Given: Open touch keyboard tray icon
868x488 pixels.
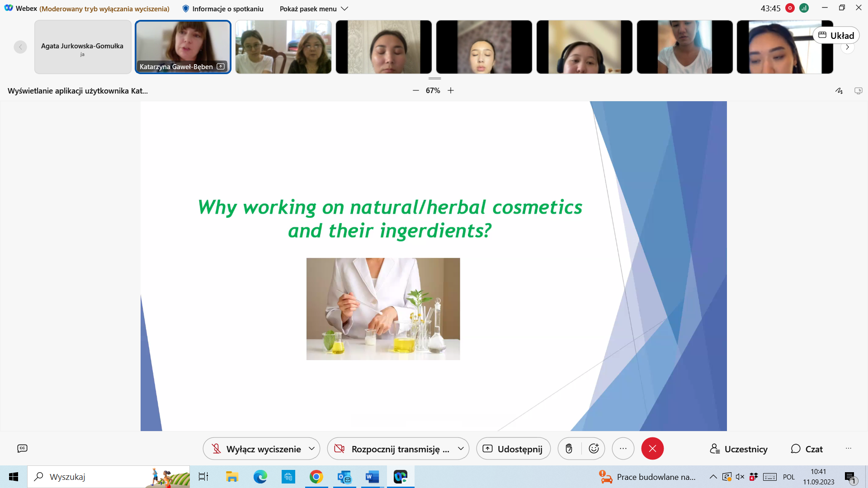Looking at the screenshot, I should 770,477.
